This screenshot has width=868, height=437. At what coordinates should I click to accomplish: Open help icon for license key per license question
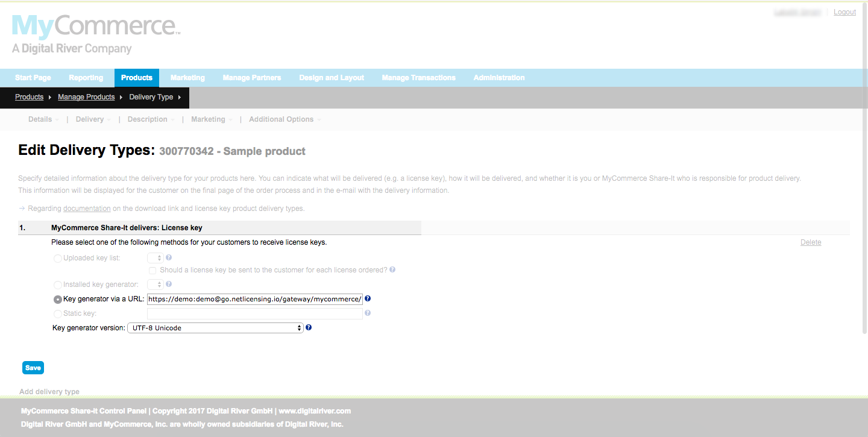[392, 269]
